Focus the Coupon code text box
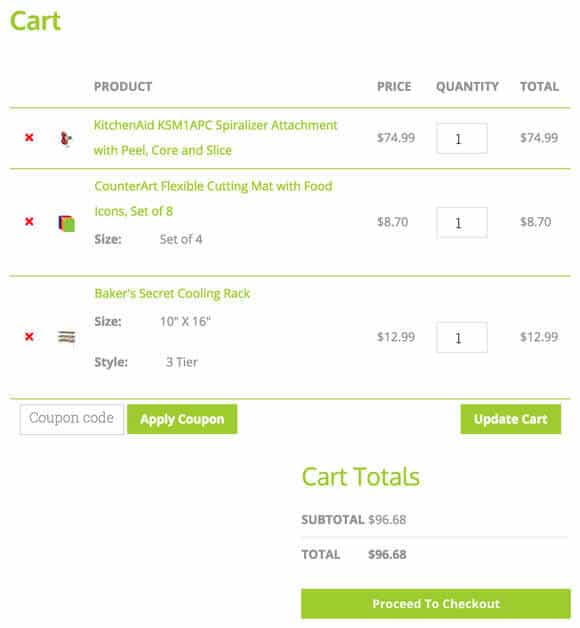The image size is (580, 628). click(x=72, y=419)
